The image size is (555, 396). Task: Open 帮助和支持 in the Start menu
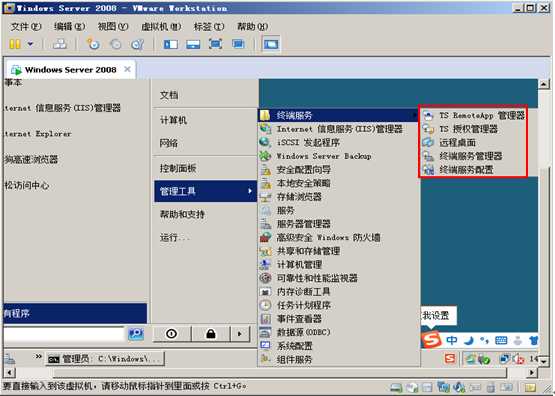pyautogui.click(x=182, y=214)
